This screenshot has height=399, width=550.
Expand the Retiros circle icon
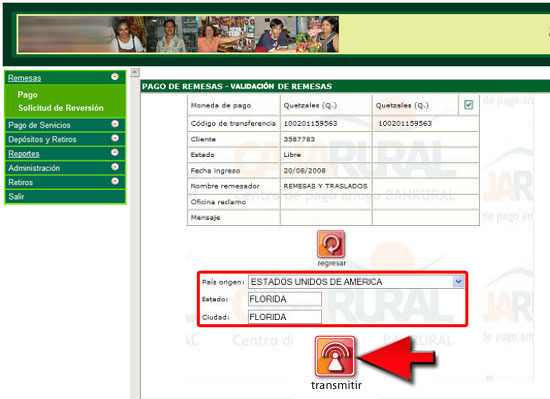pyautogui.click(x=115, y=181)
